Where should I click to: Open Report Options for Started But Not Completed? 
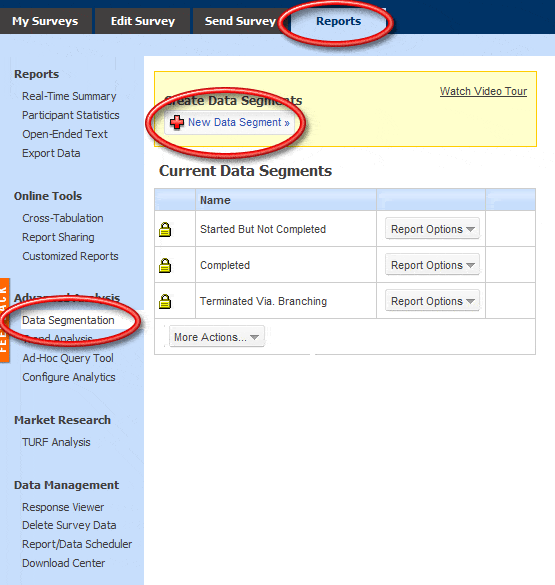(x=432, y=229)
